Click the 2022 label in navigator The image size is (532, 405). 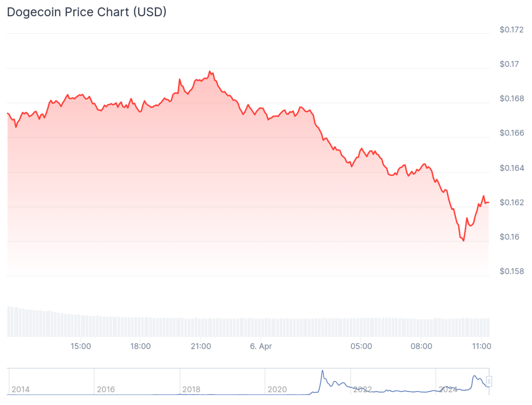pos(362,389)
